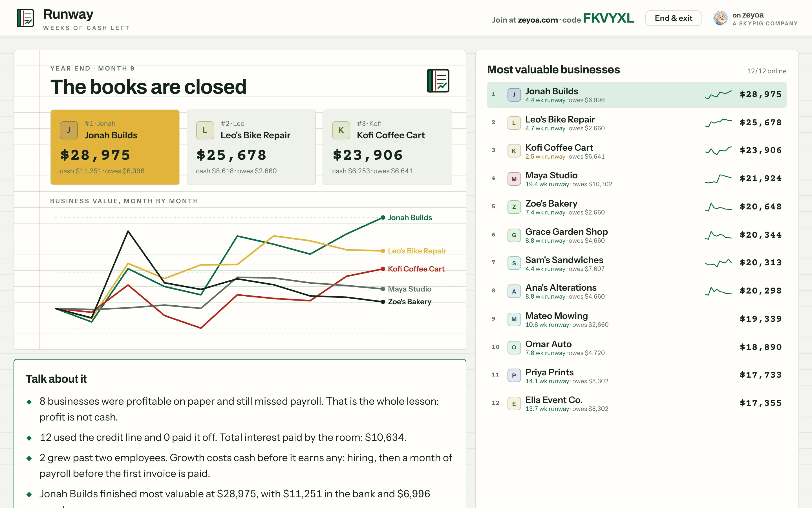Click the S badge beside Sam's Sandwiches
Image resolution: width=812 pixels, height=508 pixels.
coord(514,263)
